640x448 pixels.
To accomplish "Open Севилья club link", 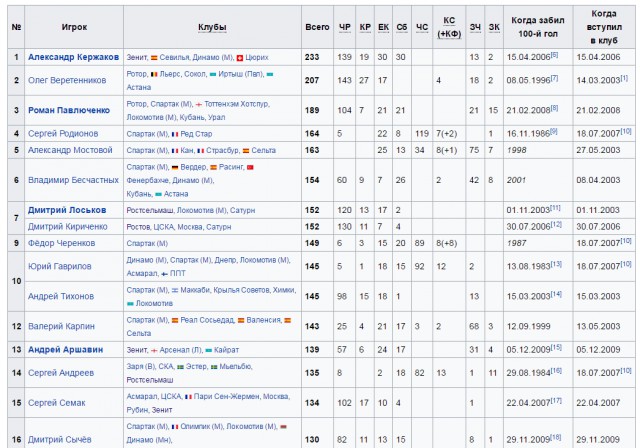I will (174, 58).
